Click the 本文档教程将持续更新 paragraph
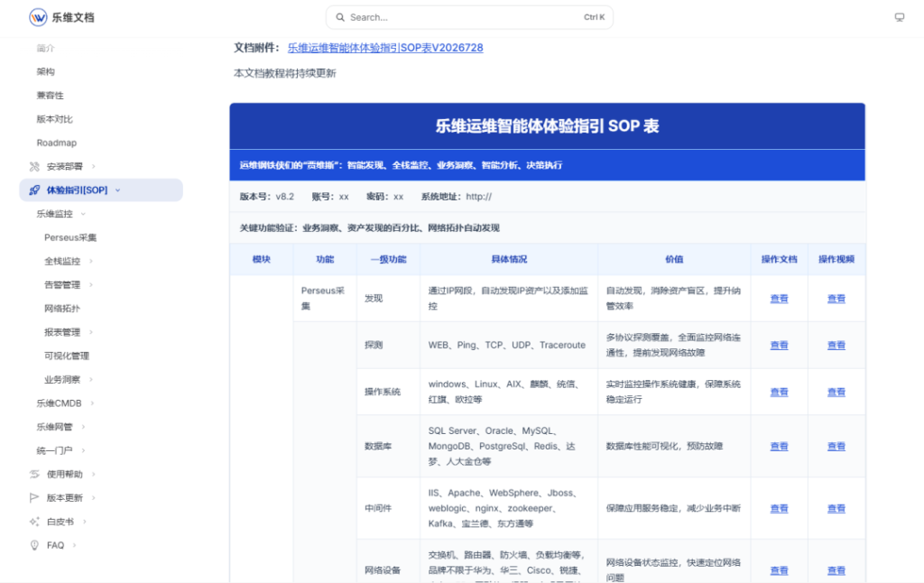The image size is (924, 583). tap(284, 73)
